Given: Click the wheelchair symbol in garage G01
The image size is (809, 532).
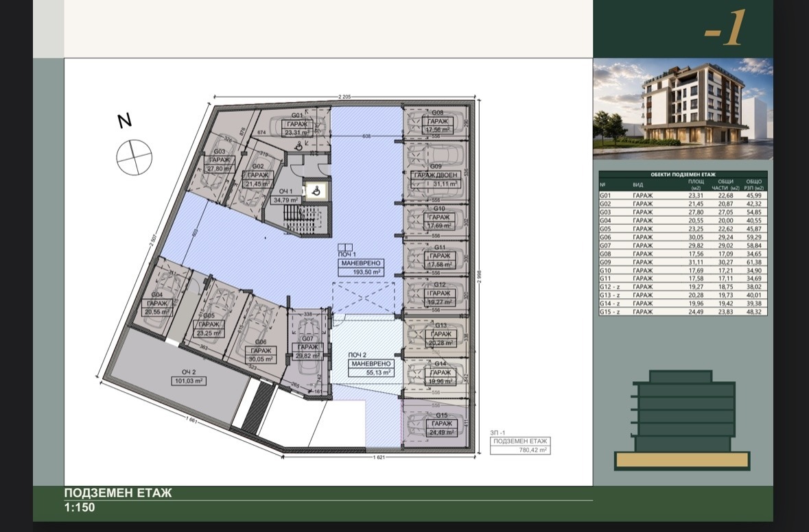Looking at the screenshot, I should point(298,147).
